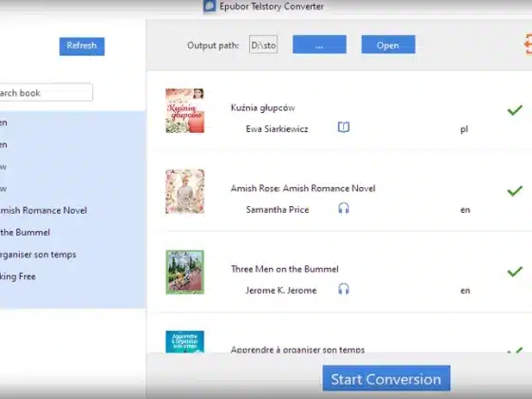
Task: Click headphones icon beside Jerome K. Jerome
Action: coord(343,289)
